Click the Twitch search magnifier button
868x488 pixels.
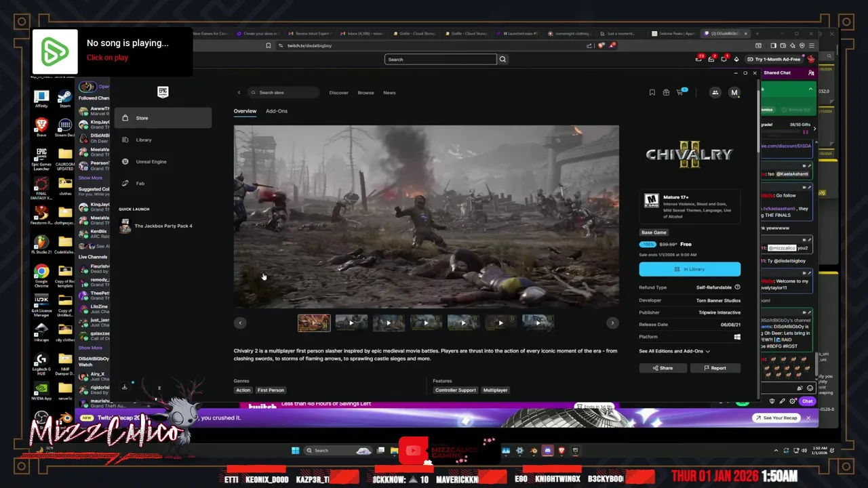pyautogui.click(x=502, y=59)
